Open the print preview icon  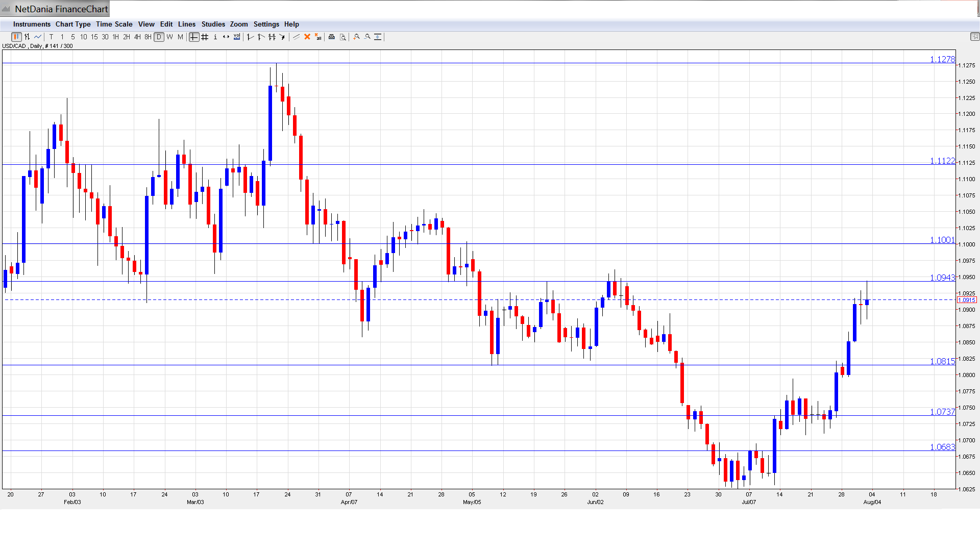343,37
